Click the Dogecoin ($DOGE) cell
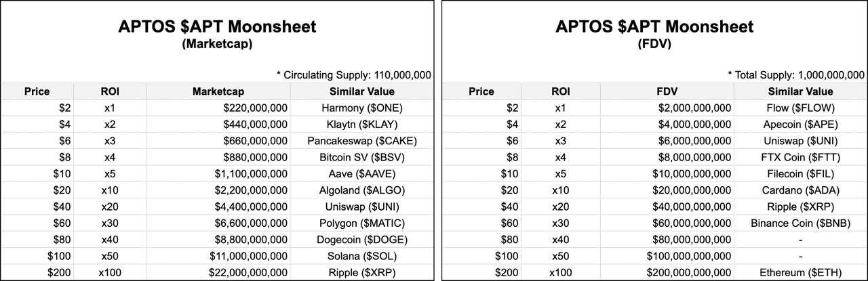Image resolution: width=868 pixels, height=281 pixels. pos(361,240)
